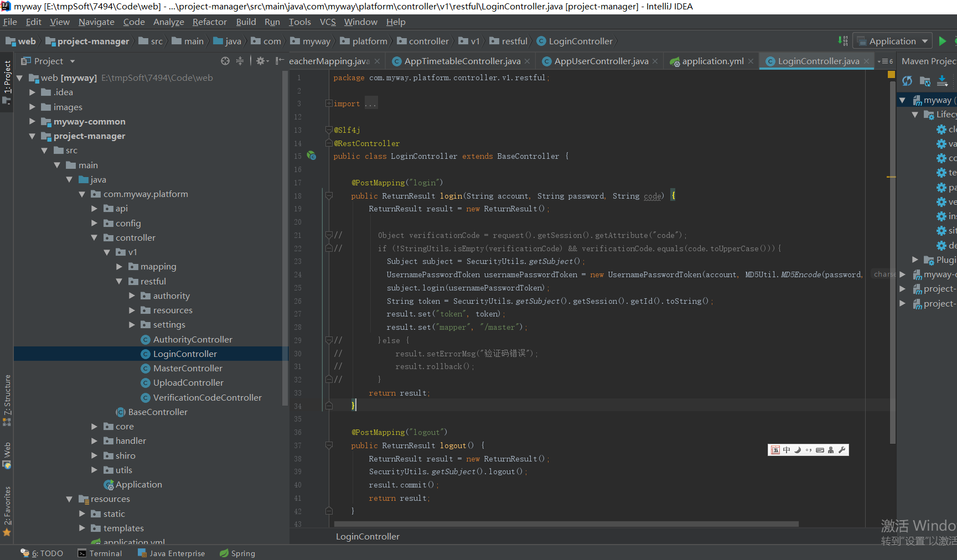The image size is (957, 560).
Task: Open MasterController in the project tree
Action: pos(188,369)
